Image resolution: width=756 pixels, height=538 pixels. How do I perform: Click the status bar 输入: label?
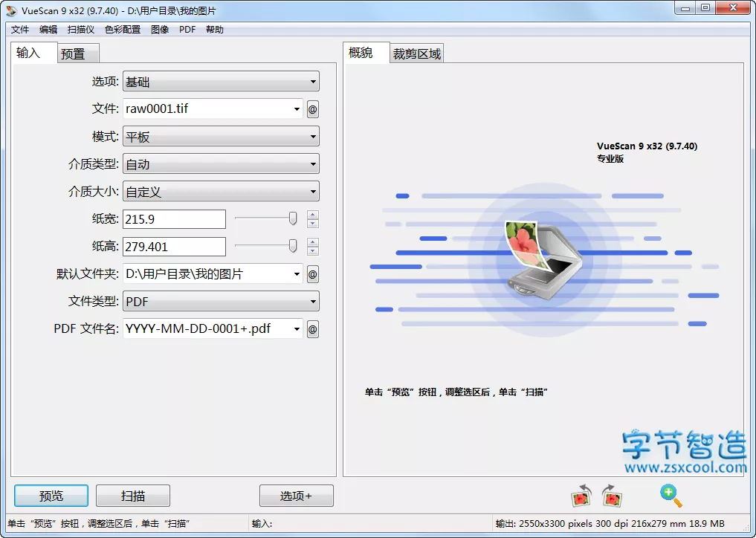(x=262, y=524)
